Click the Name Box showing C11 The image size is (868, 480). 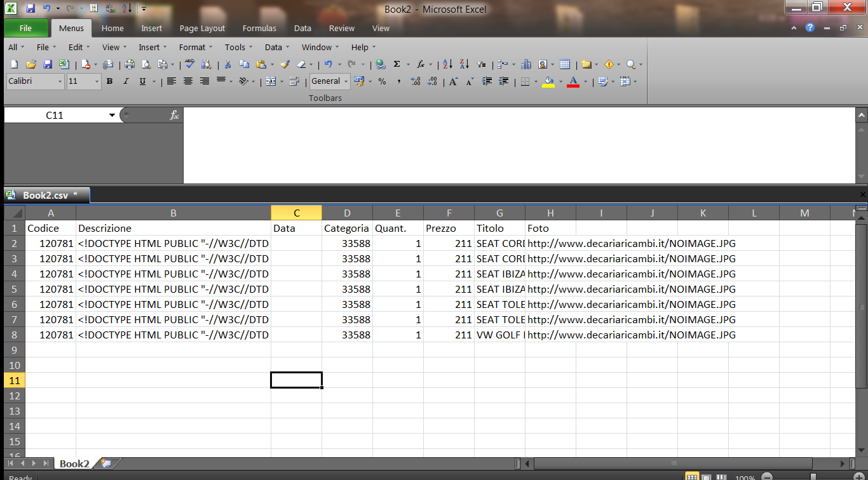(55, 116)
